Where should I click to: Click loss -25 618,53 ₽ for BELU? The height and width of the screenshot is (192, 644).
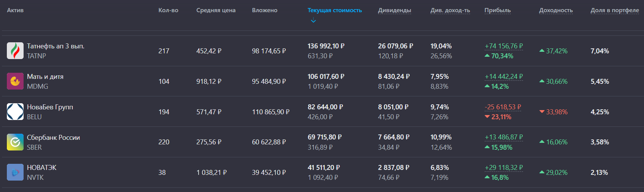tap(503, 107)
